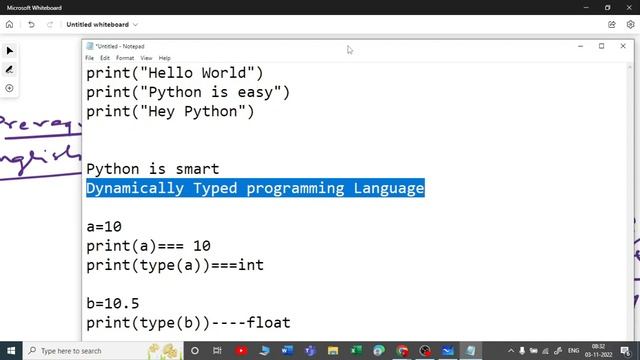Open the Whiteboard taskbar icon
This screenshot has height=360, width=640.
(x=448, y=351)
